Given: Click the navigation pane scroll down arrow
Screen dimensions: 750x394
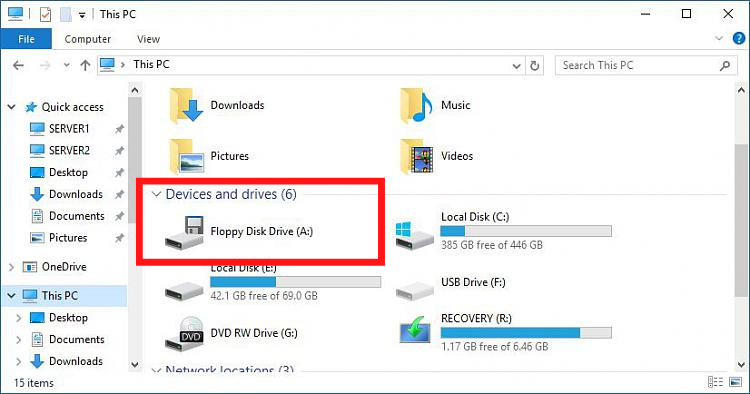Looking at the screenshot, I should point(135,364).
